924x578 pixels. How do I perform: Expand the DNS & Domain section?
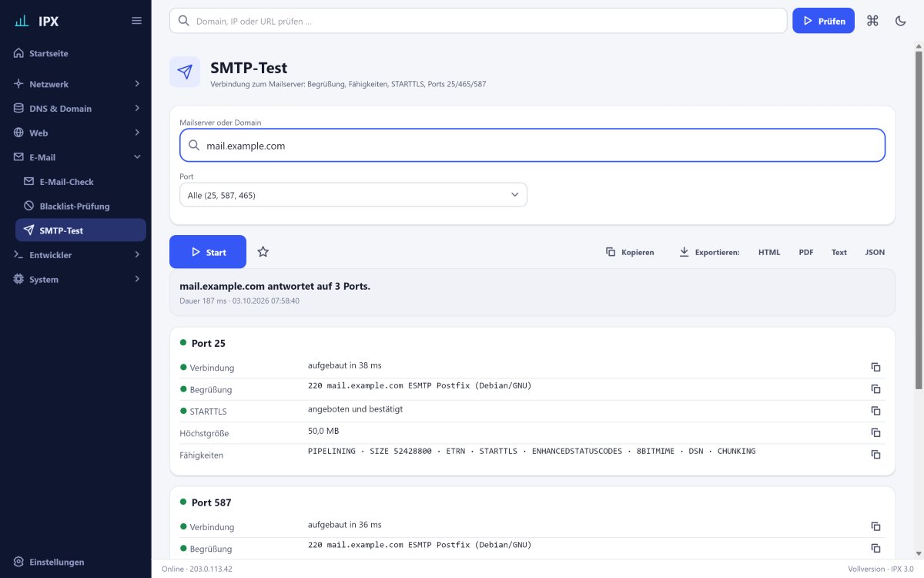pos(75,109)
